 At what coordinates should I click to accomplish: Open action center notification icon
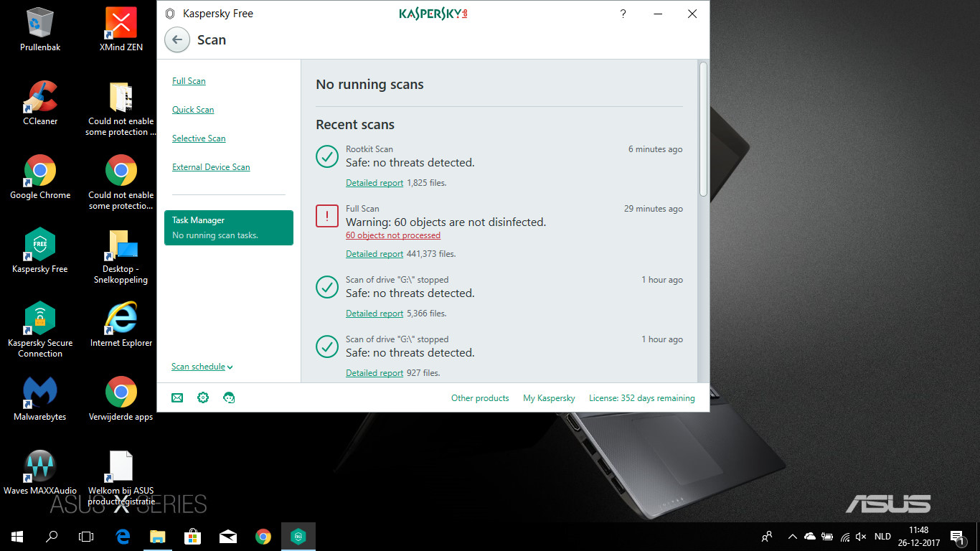[956, 536]
